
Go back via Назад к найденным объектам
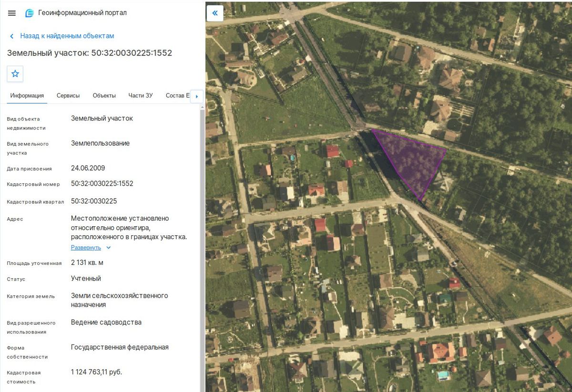[x=67, y=36]
